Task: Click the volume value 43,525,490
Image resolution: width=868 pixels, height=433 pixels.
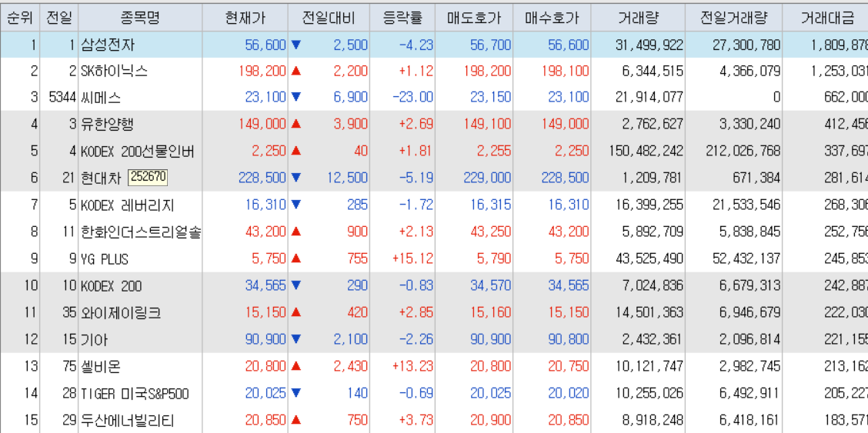Action: (649, 259)
